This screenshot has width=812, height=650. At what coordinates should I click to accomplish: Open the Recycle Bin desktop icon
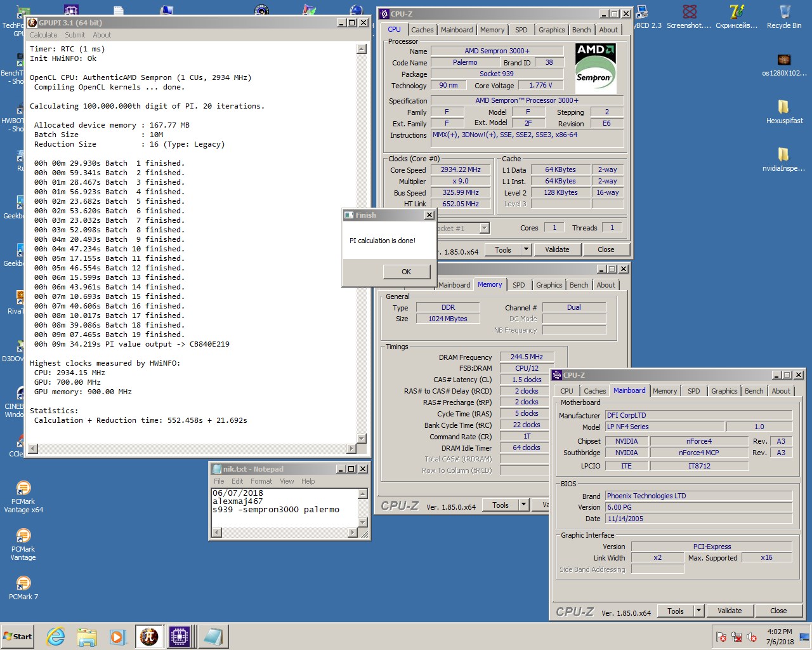pyautogui.click(x=784, y=17)
